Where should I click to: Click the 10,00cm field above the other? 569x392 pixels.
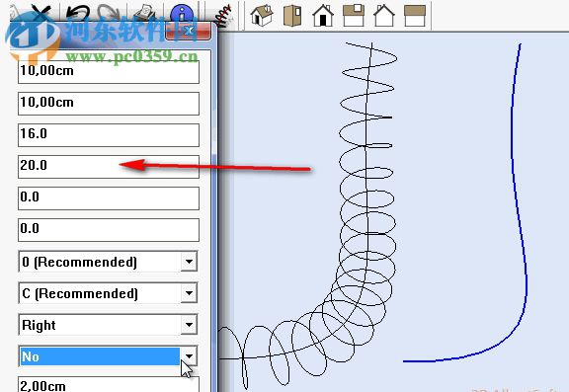[x=109, y=72]
